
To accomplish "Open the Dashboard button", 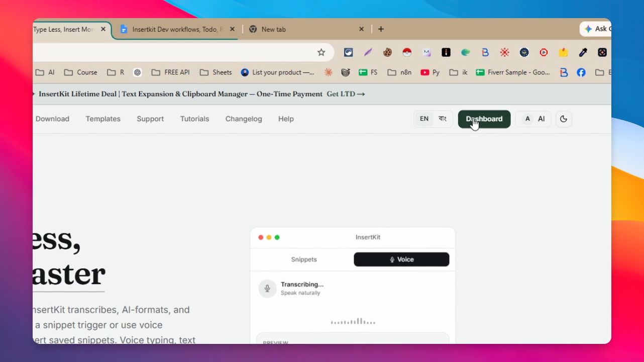I will pyautogui.click(x=484, y=119).
